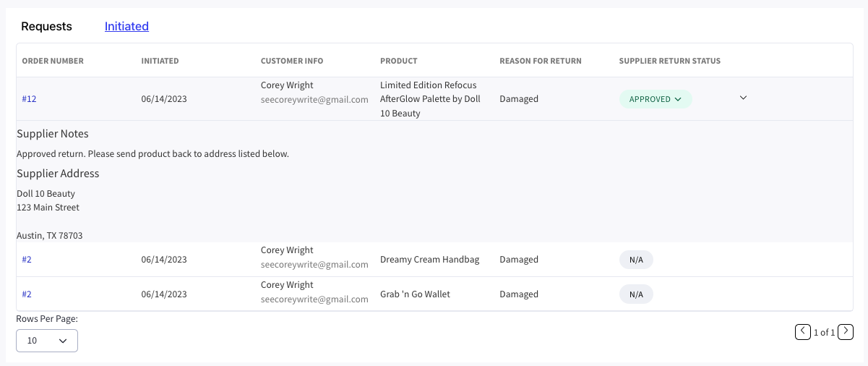Click the Product column header
The image size is (868, 366).
tap(398, 61)
